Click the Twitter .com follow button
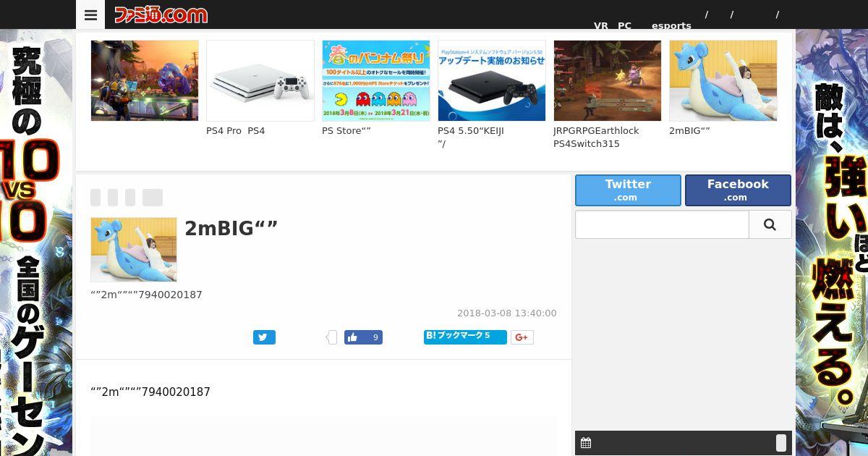The width and height of the screenshot is (868, 456). pos(628,190)
